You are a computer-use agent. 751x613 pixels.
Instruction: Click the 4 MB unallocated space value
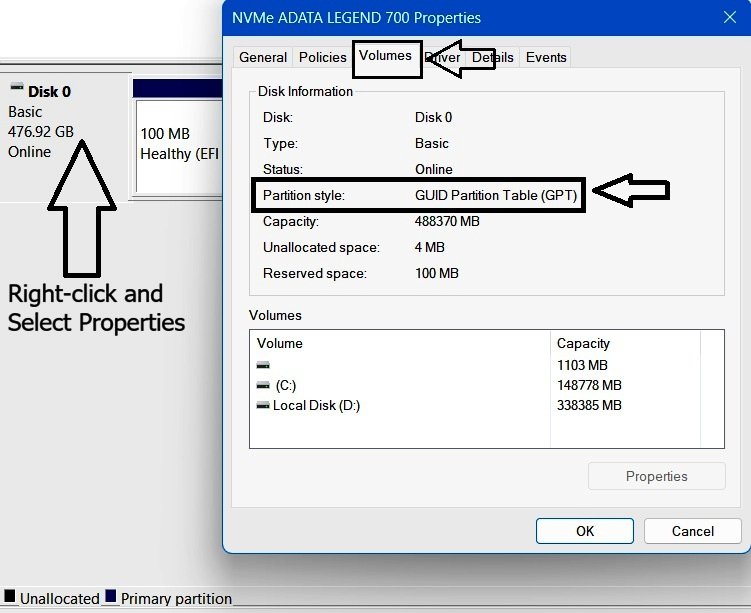pos(430,247)
